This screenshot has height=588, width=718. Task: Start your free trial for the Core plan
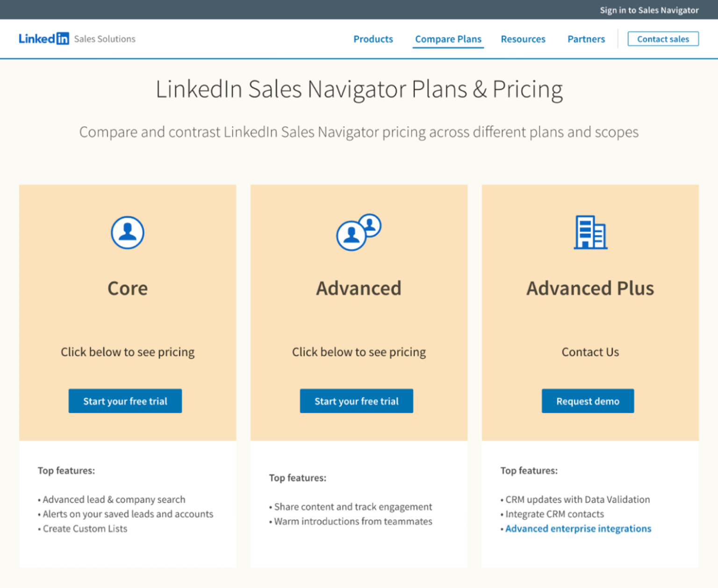[x=125, y=401]
